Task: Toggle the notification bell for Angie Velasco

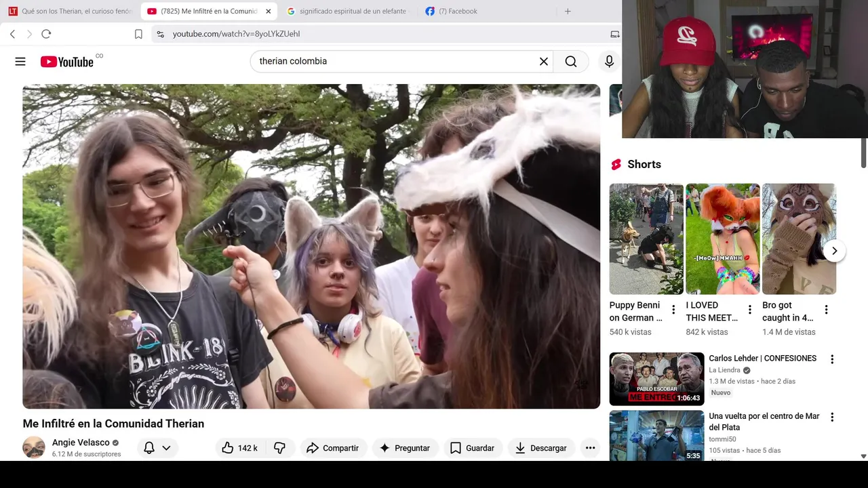Action: [149, 448]
